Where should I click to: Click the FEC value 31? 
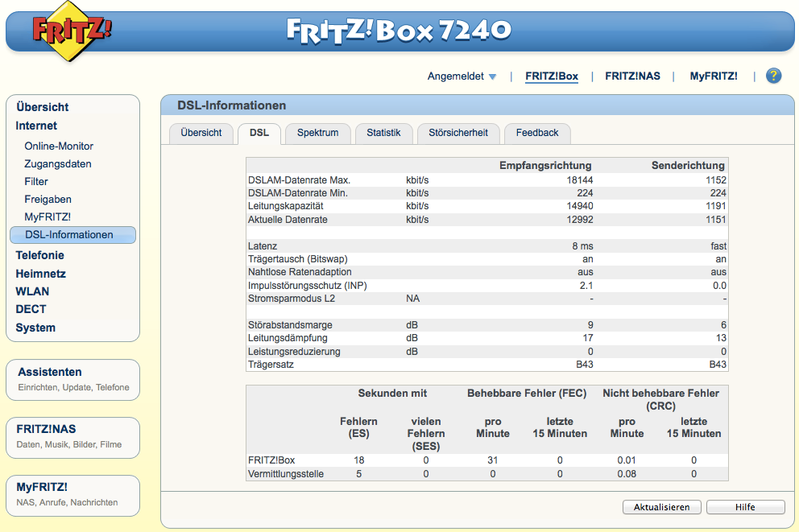coord(492,460)
